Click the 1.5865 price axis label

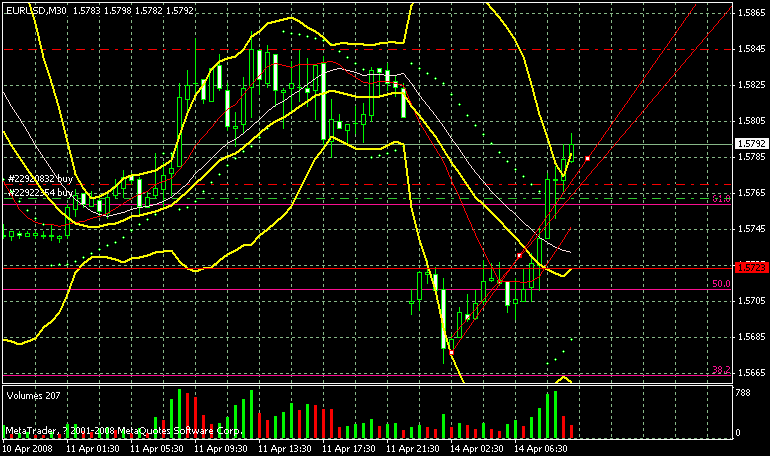(752, 13)
